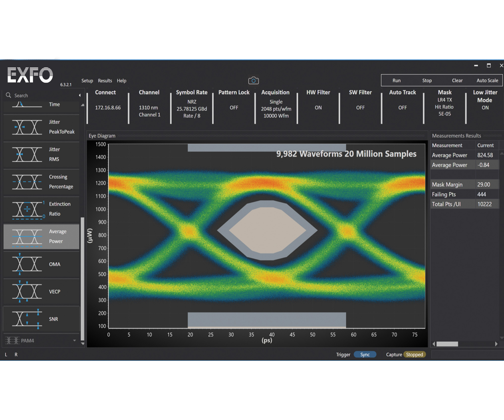Open the Symbol Rate NRZ setting
The height and width of the screenshot is (420, 504).
pos(192,109)
